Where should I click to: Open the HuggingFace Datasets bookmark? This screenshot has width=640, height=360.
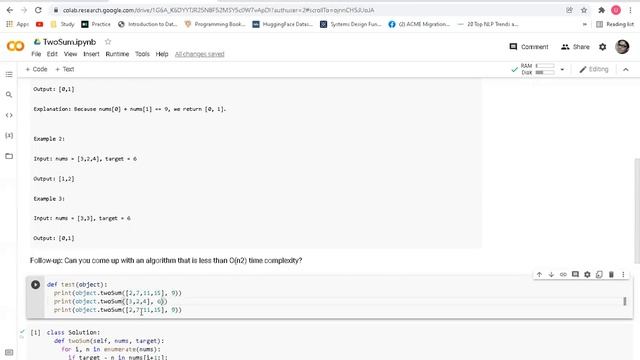282,24
